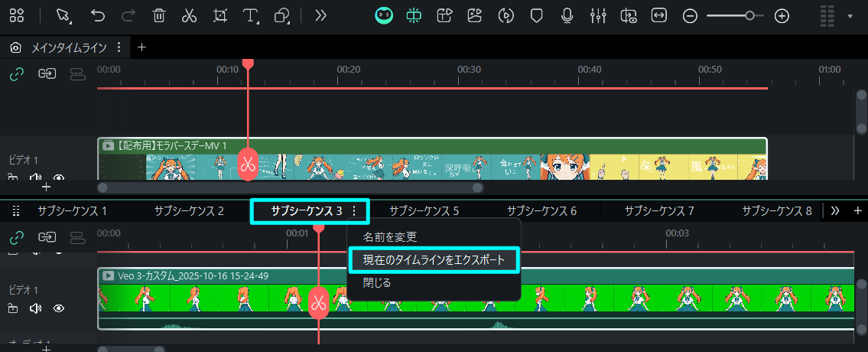Click the image sticker icon in toolbar
Image resolution: width=868 pixels, height=352 pixels.
[x=474, y=15]
